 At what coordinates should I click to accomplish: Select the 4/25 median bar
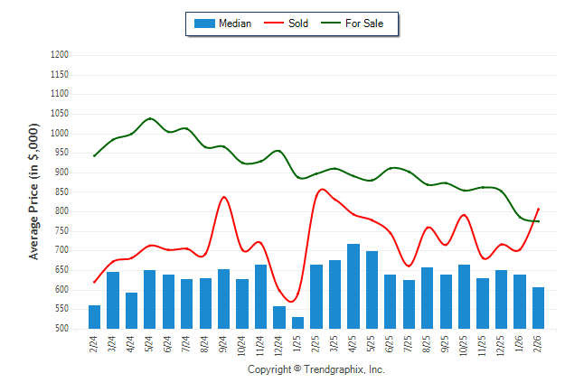[x=353, y=286]
